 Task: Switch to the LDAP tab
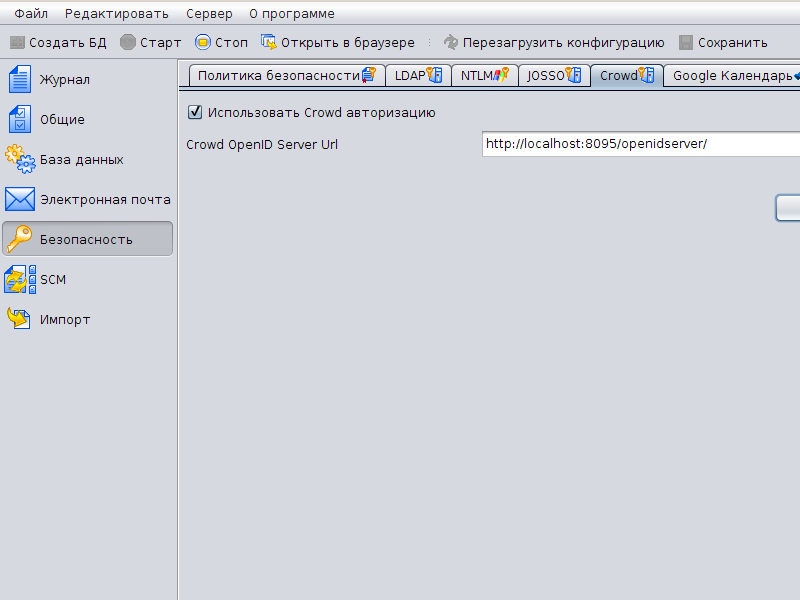(x=418, y=75)
